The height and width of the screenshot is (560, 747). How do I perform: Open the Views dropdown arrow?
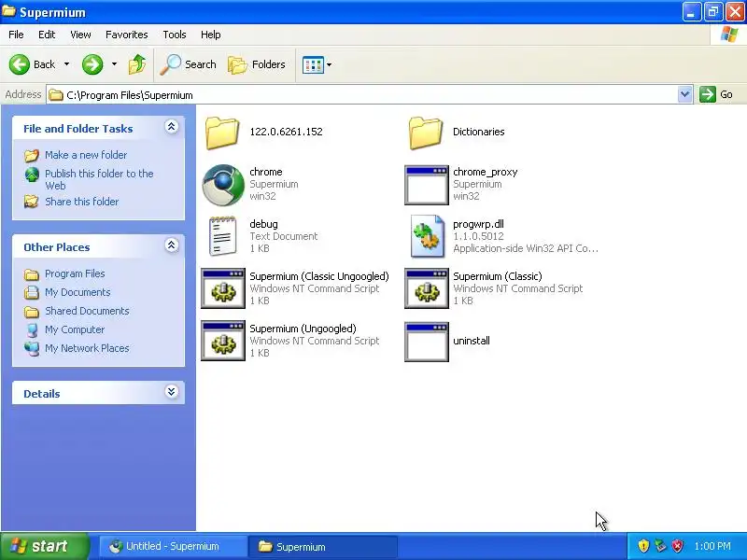coord(329,64)
